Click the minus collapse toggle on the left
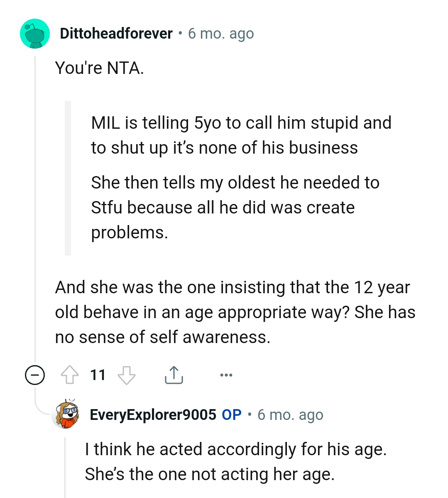The width and height of the screenshot is (448, 498). click(34, 374)
